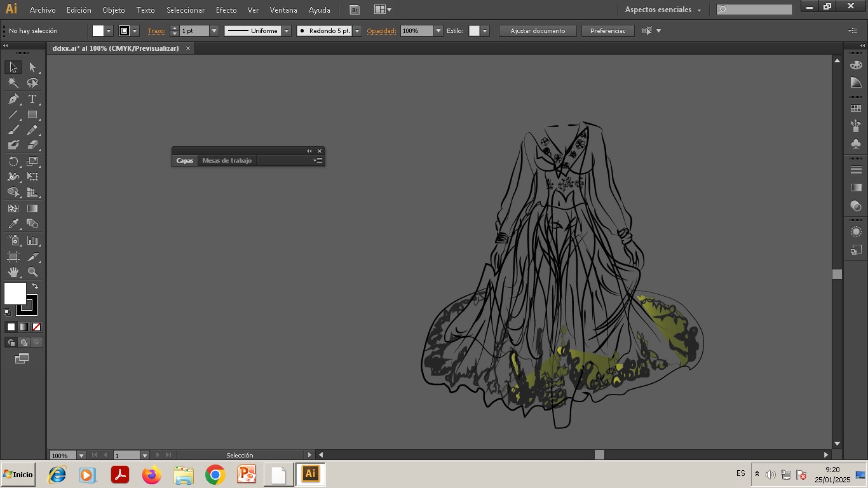Screen dimensions: 868x488
Task: Open the Color panel palette icon
Action: click(856, 65)
